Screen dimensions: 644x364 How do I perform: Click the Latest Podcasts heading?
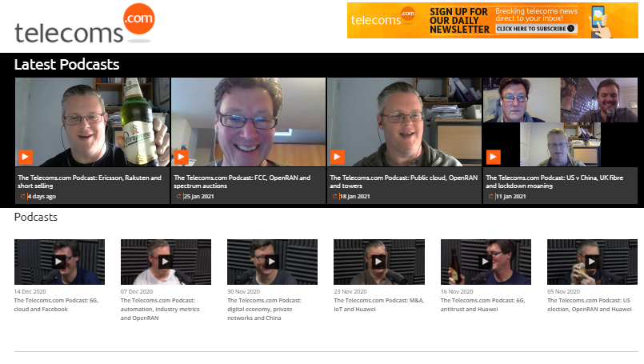click(x=66, y=65)
